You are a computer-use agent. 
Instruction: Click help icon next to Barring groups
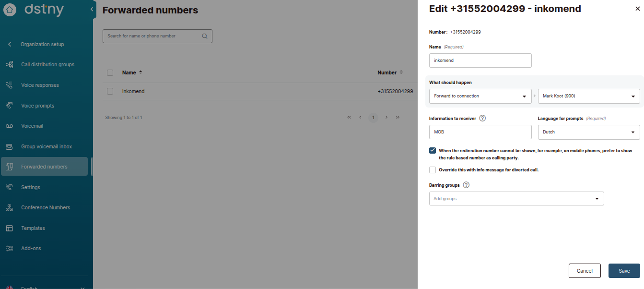tap(466, 185)
